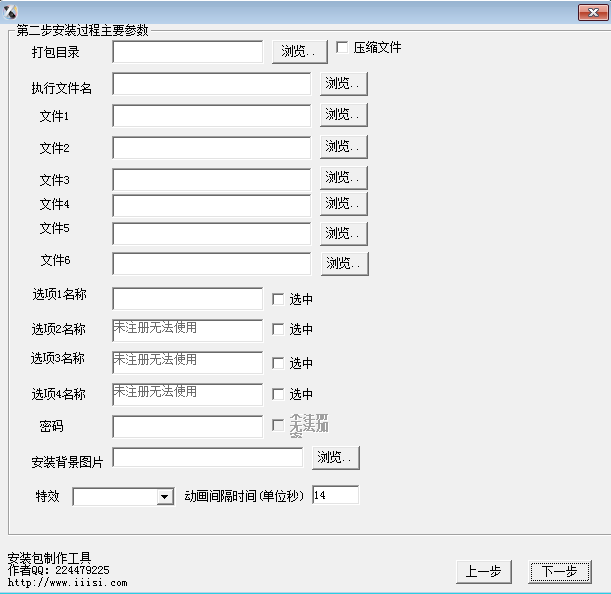Focus the 打包目录 text field
The width and height of the screenshot is (611, 594).
(x=187, y=51)
